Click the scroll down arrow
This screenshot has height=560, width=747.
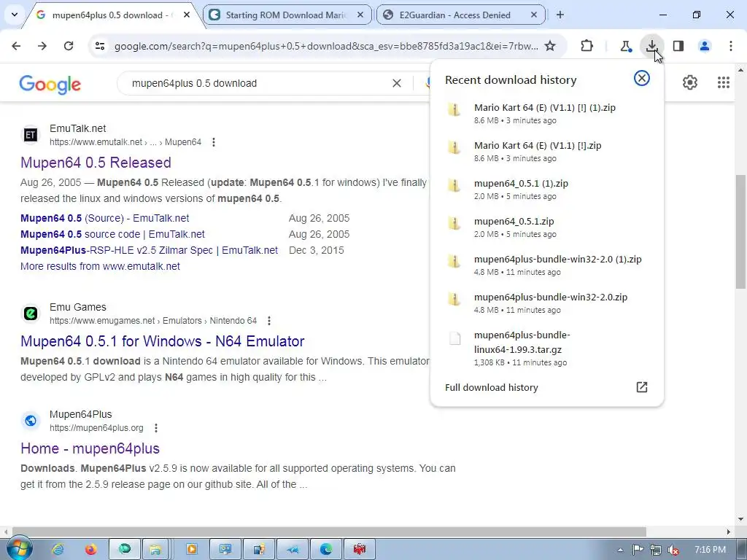pos(740,519)
